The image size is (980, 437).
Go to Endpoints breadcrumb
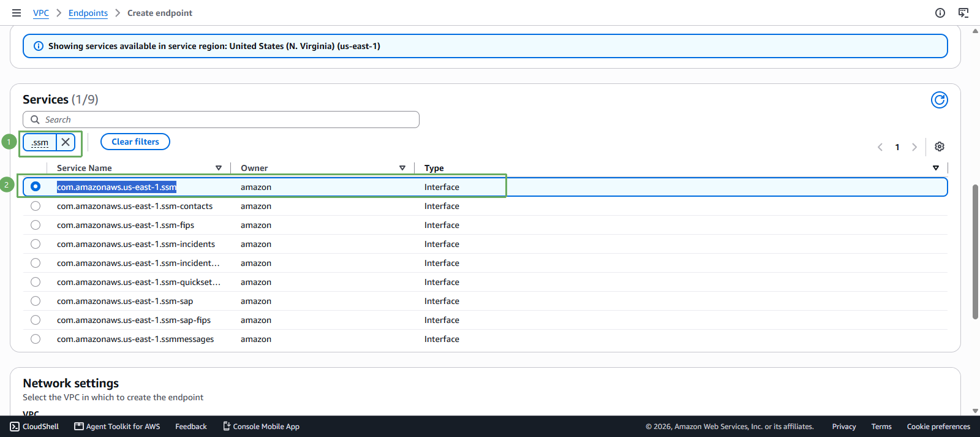pos(88,13)
